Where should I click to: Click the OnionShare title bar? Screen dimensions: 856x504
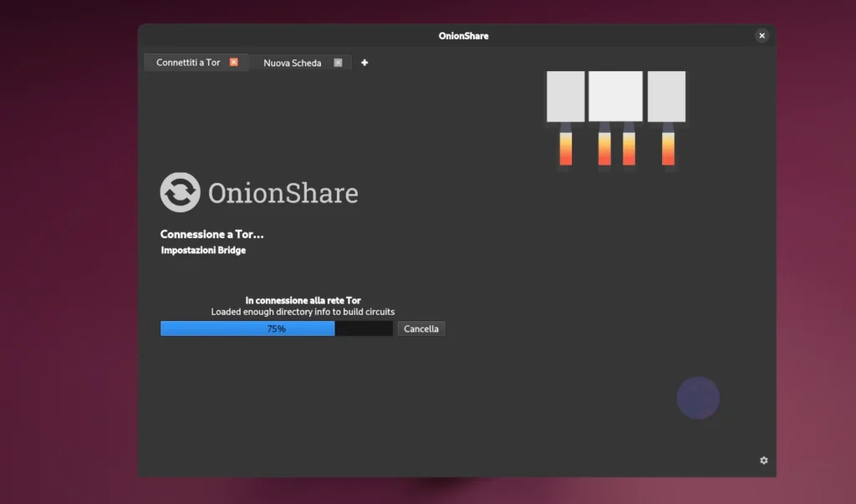(x=463, y=35)
